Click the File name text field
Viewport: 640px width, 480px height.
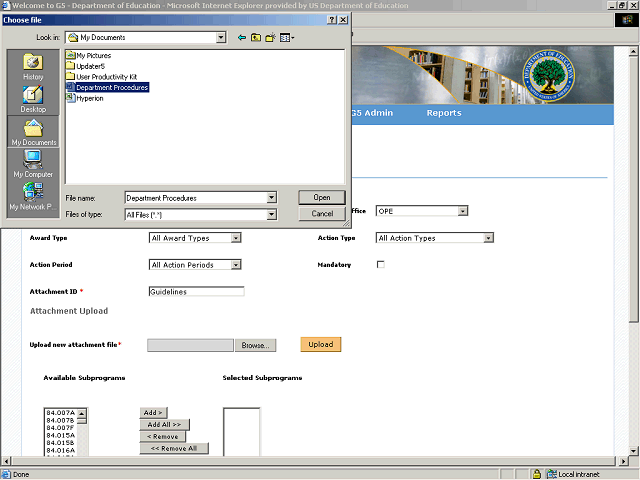(196, 198)
